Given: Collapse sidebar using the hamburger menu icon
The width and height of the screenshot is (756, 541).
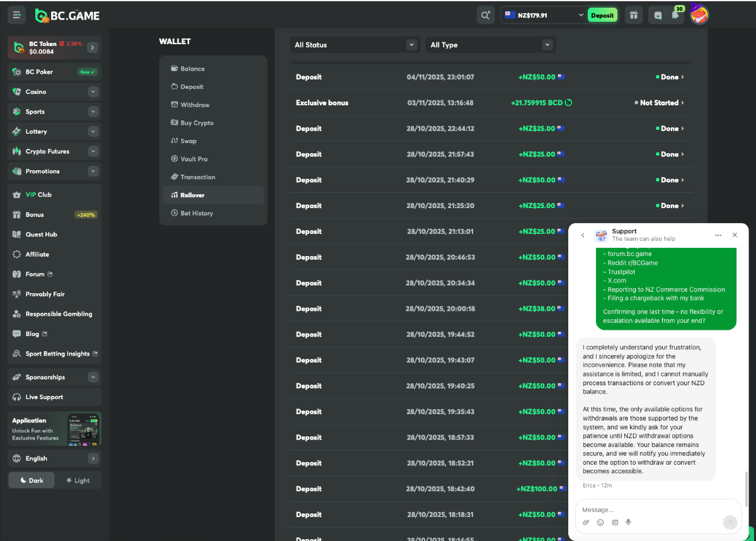Looking at the screenshot, I should pos(17,15).
